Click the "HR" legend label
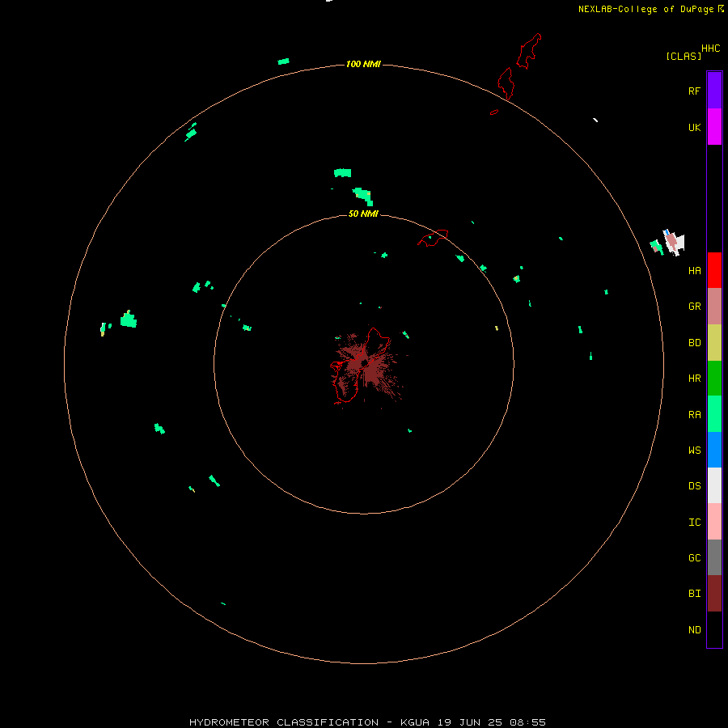 pyautogui.click(x=694, y=379)
